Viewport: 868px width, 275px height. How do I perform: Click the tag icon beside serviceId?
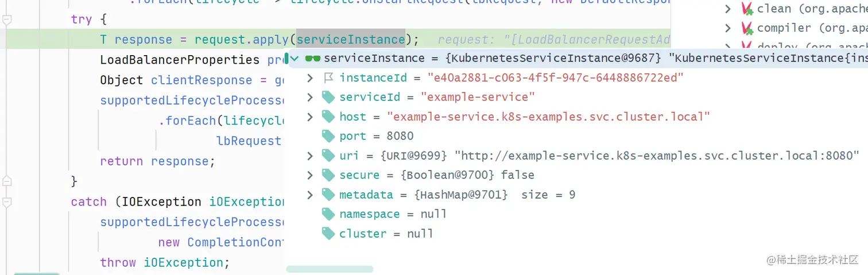328,97
